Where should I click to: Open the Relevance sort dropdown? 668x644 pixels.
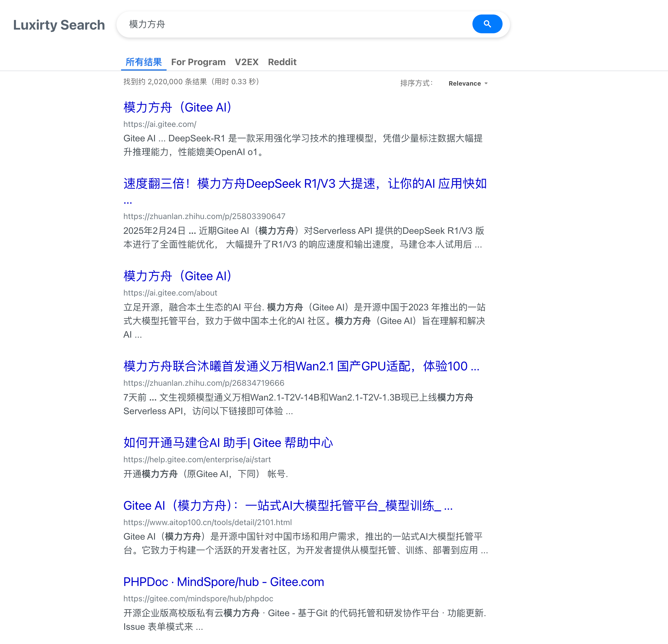(468, 84)
